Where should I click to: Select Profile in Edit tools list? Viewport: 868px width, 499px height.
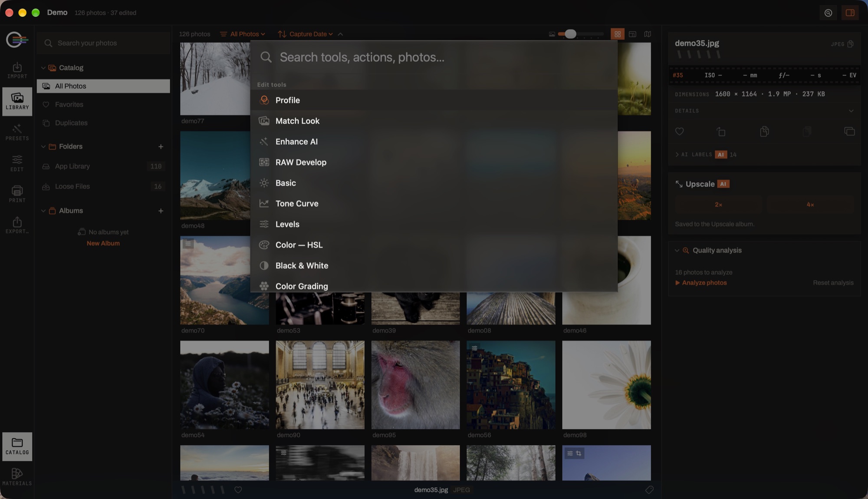(434, 100)
